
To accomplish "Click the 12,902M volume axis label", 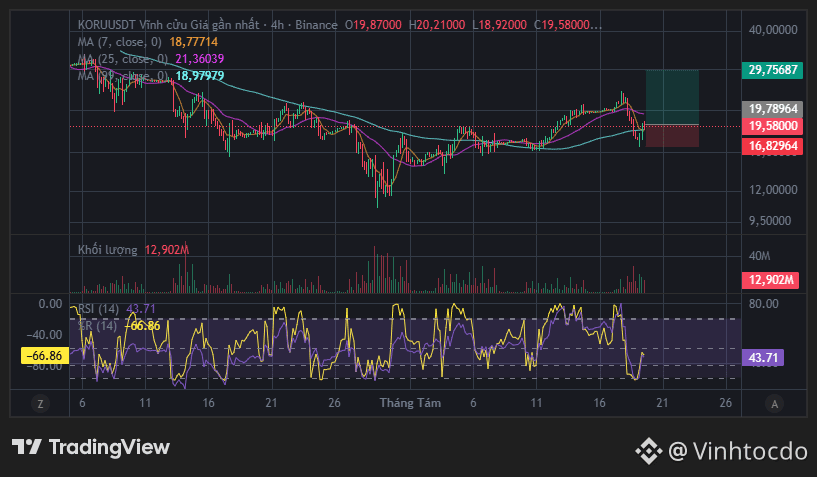I will 771,280.
